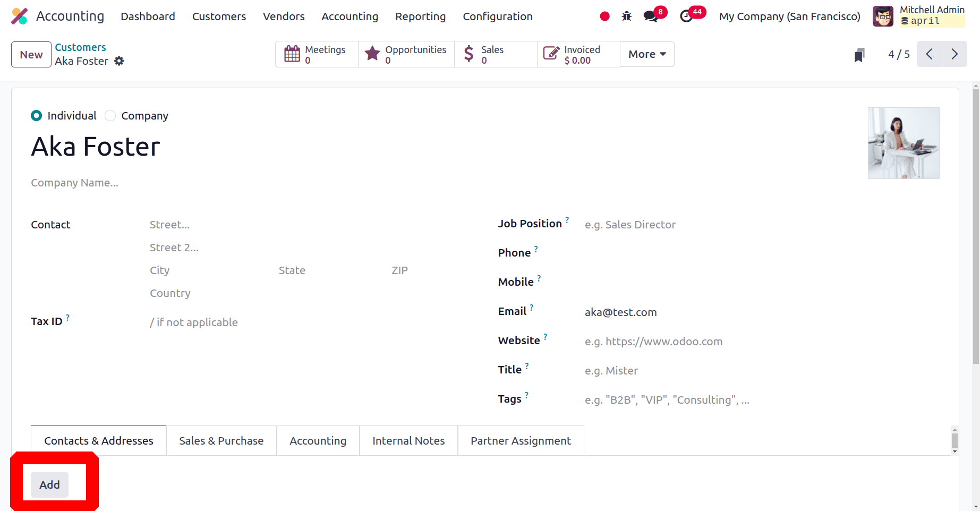Go to the previous customer record
This screenshot has height=511, width=980.
929,54
